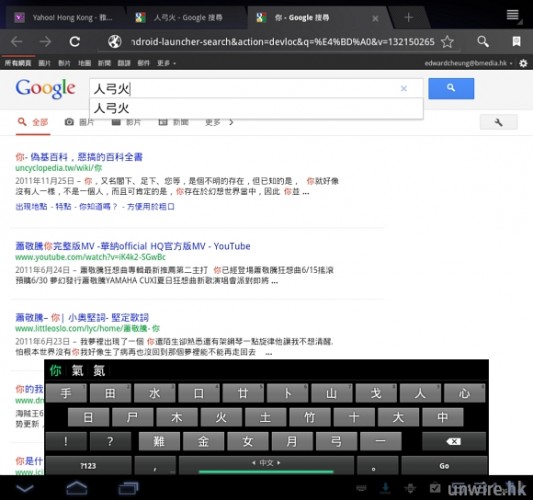Expand 更多 in the top Google bar
This screenshot has width=533, height=500.
click(x=166, y=63)
